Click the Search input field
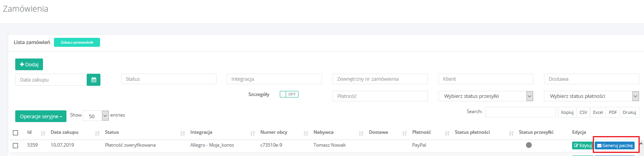644x156 pixels. (x=520, y=112)
